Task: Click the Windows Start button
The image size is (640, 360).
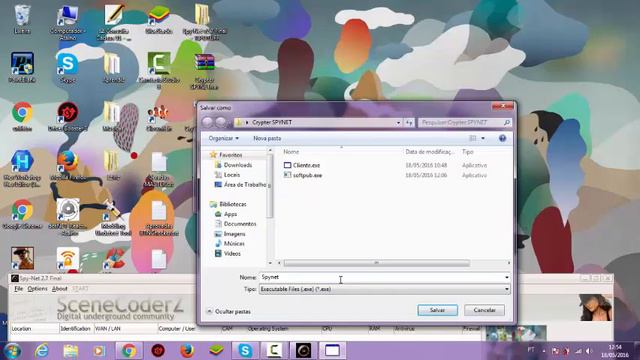Action: [12, 351]
